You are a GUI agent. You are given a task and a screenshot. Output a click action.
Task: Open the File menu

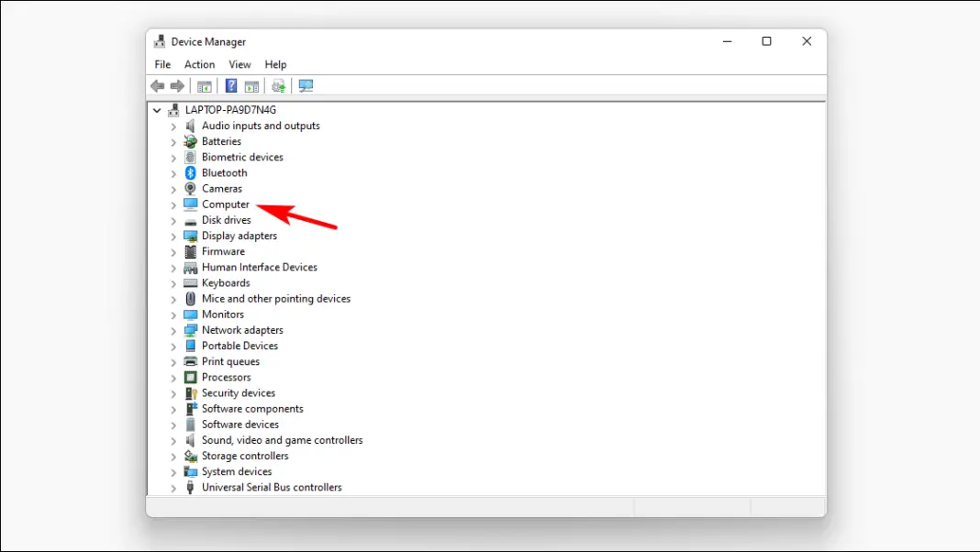coord(162,64)
